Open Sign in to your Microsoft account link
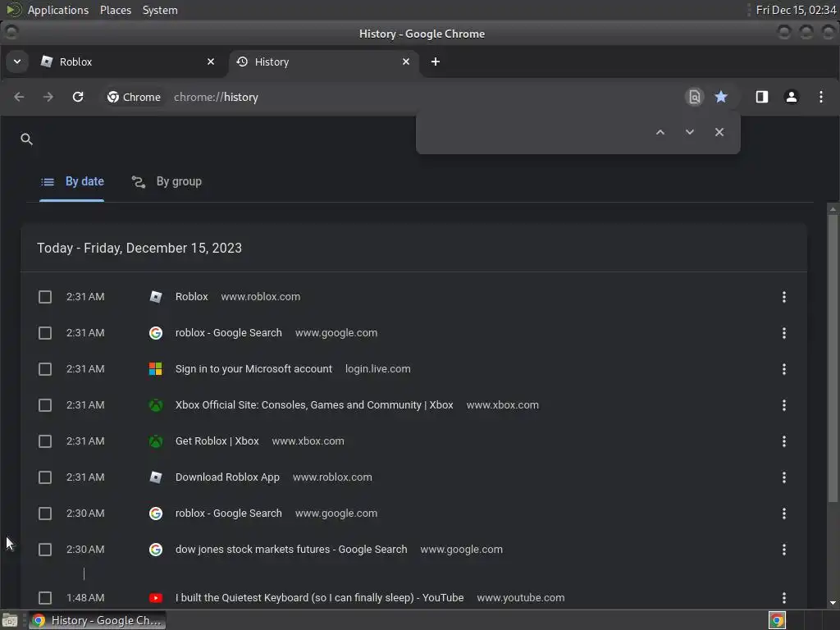Screen dimensions: 840x630 pos(253,369)
